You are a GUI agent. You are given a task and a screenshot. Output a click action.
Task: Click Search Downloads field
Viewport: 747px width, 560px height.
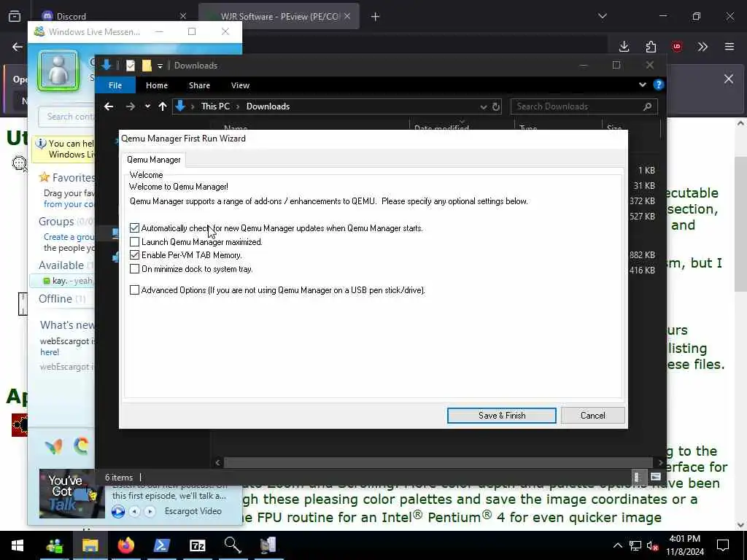584,106
